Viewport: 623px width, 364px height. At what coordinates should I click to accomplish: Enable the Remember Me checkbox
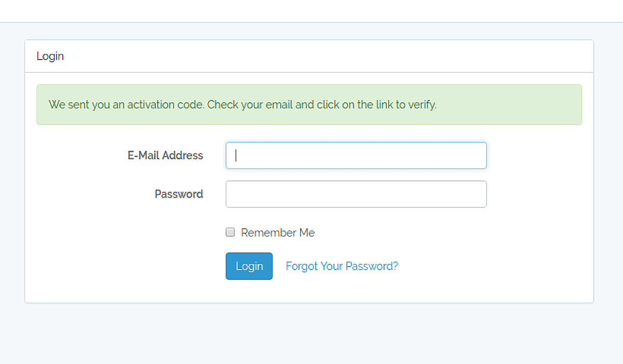click(230, 232)
